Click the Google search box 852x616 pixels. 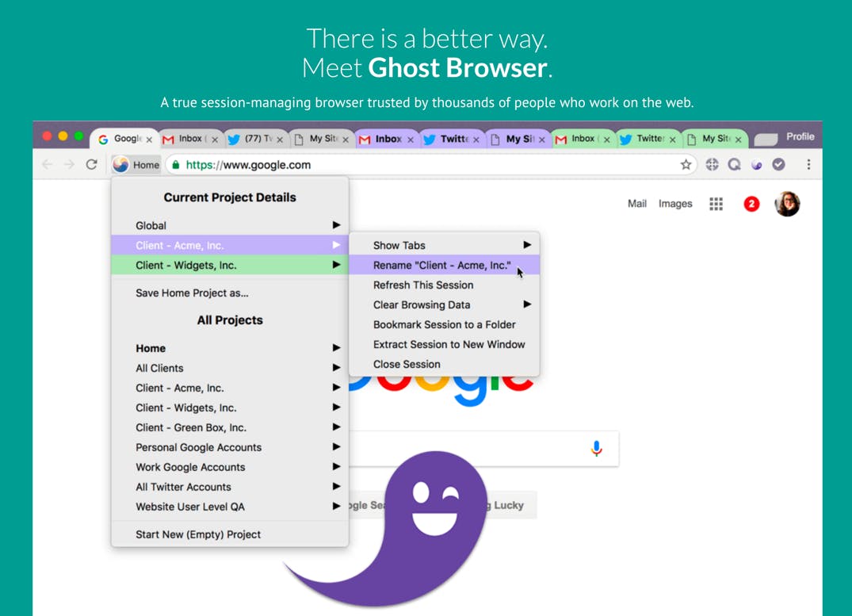tap(483, 449)
